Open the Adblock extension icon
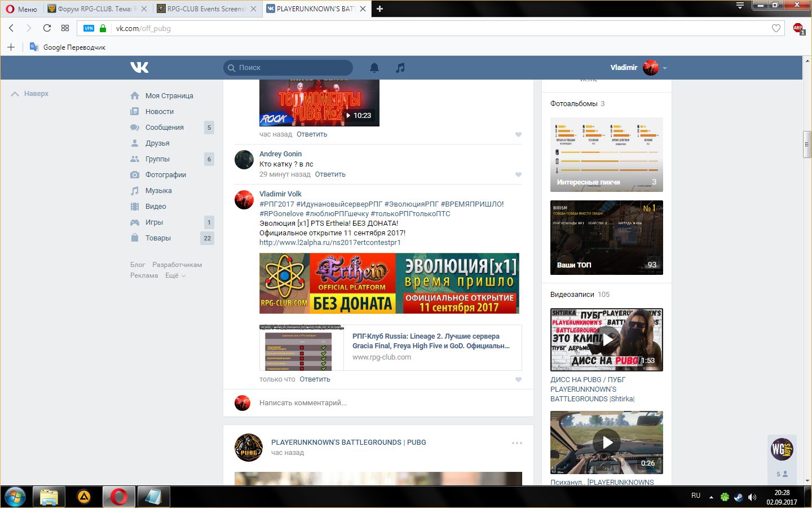Image resolution: width=812 pixels, height=508 pixels. tap(798, 28)
